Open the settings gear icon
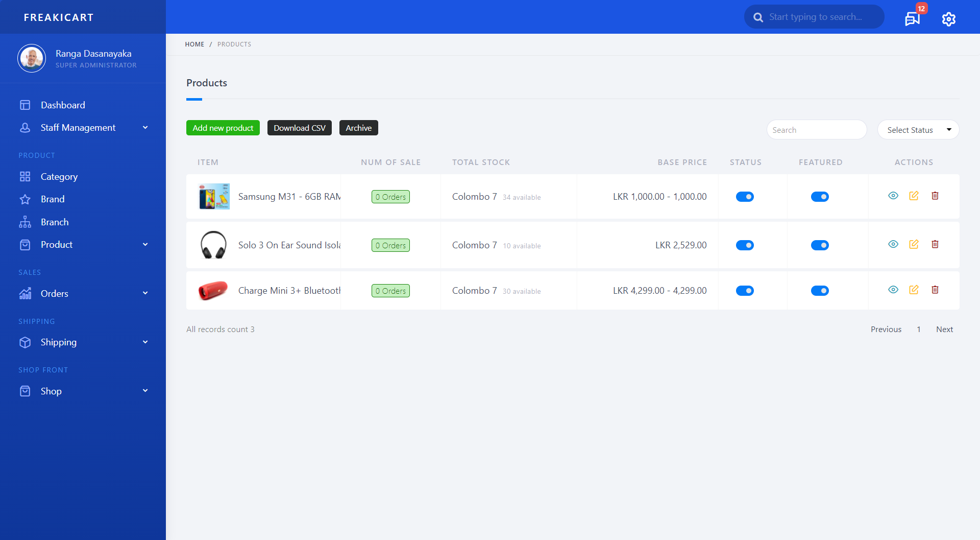The height and width of the screenshot is (540, 980). (x=949, y=19)
